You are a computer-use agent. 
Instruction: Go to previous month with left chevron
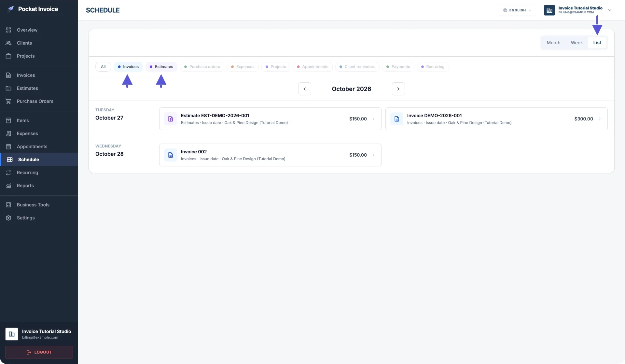[x=305, y=89]
